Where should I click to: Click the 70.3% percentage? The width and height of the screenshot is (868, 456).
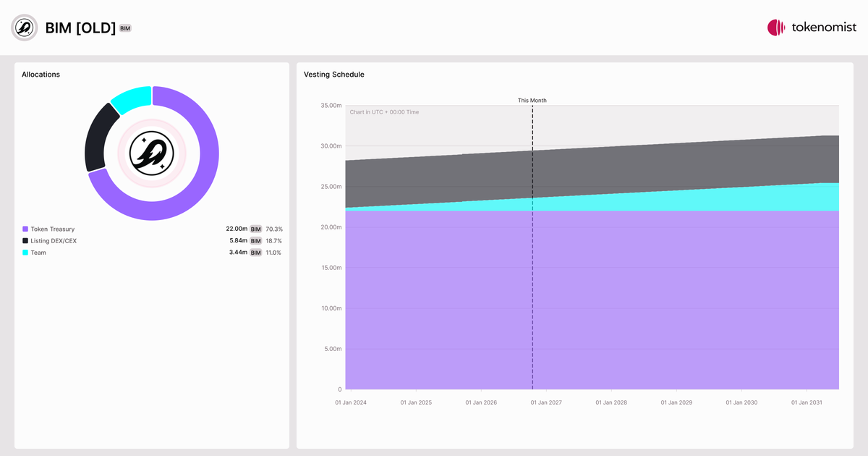pos(273,229)
